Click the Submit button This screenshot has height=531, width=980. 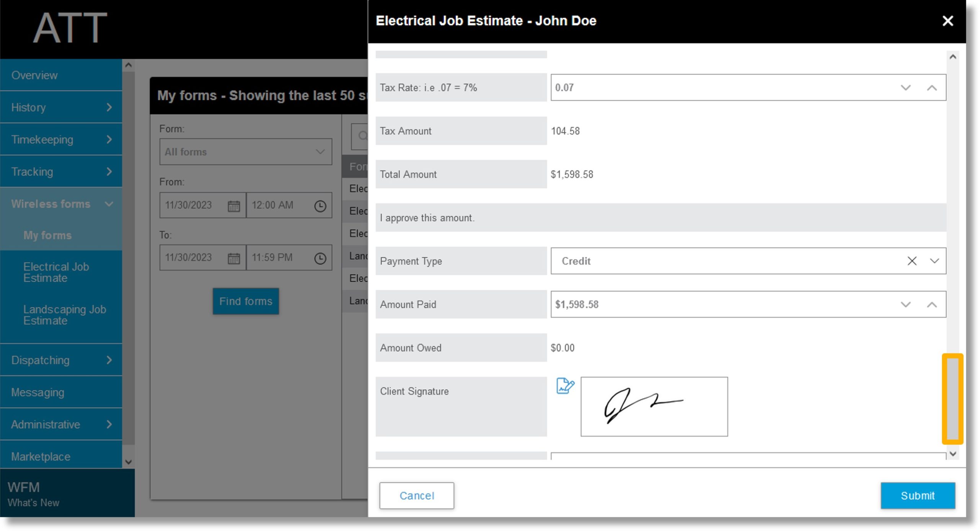[x=918, y=496]
